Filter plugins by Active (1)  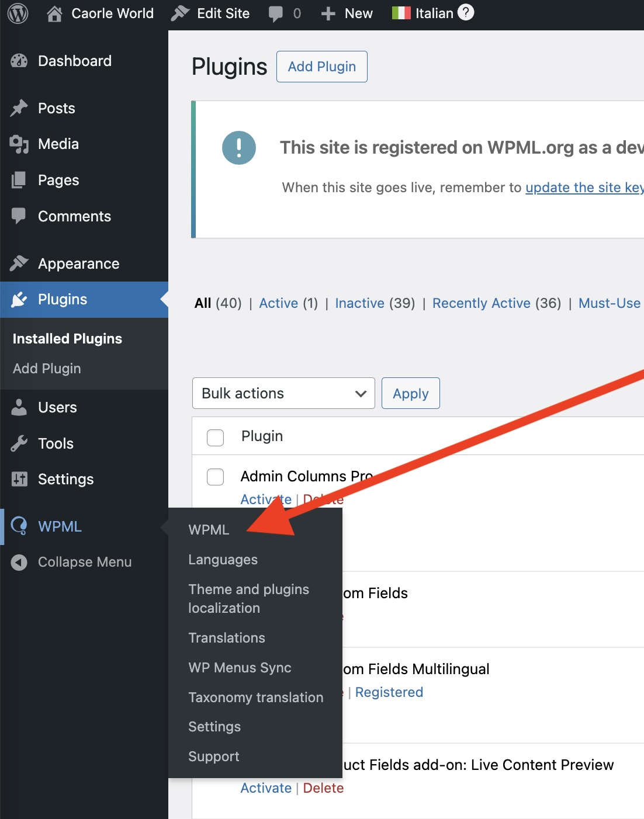point(289,303)
